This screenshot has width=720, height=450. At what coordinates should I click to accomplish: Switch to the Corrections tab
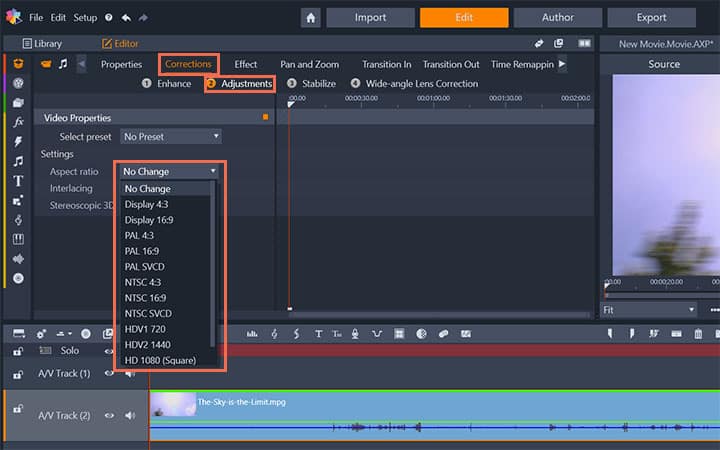[x=188, y=64]
